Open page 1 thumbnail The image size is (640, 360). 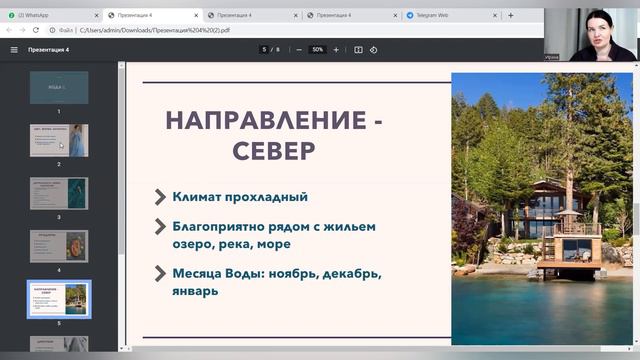pos(59,87)
